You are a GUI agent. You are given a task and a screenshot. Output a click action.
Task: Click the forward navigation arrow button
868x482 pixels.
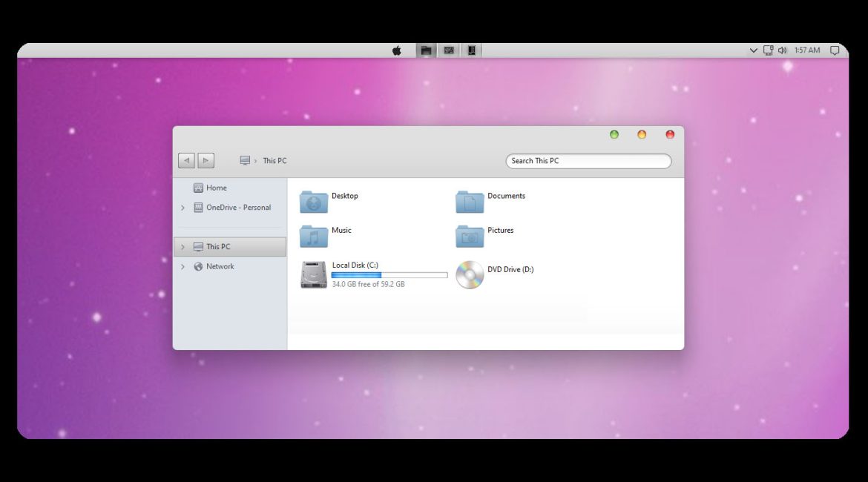(x=206, y=160)
